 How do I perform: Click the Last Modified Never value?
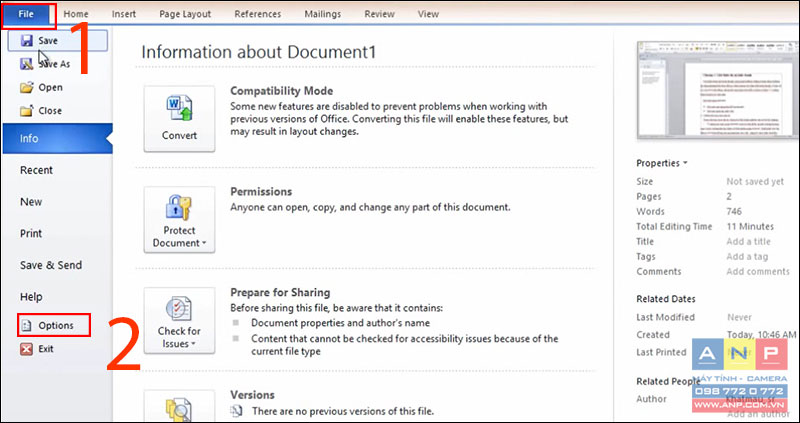click(739, 317)
